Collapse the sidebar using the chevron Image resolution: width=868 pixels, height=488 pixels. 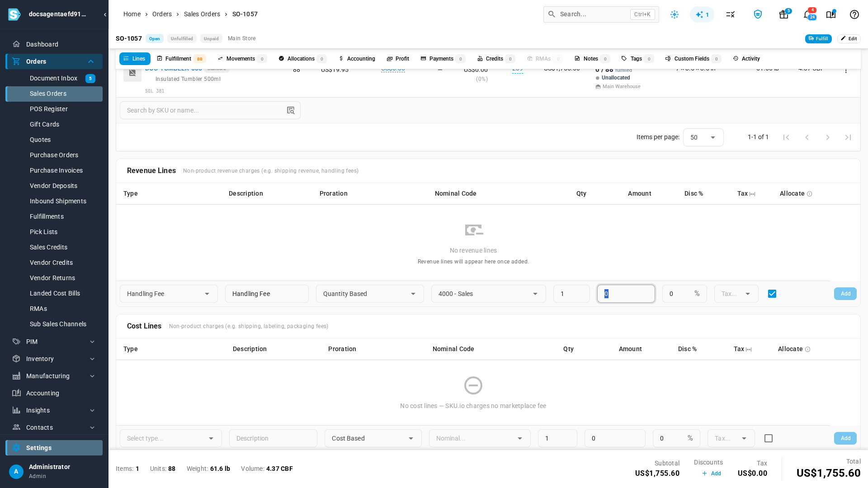click(105, 14)
